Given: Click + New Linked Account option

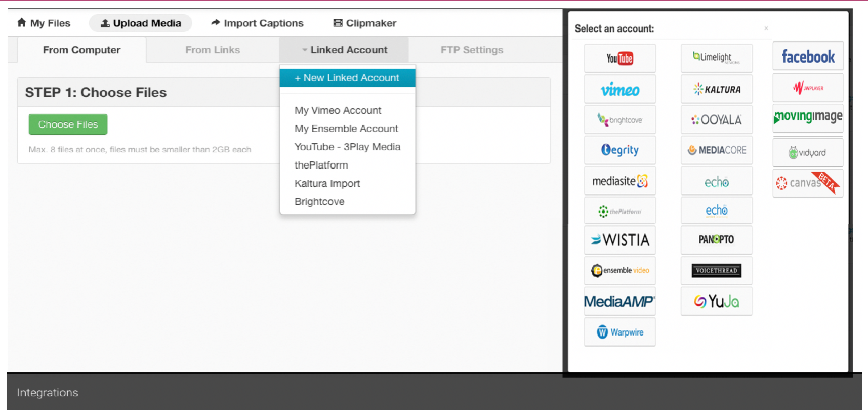Looking at the screenshot, I should pyautogui.click(x=347, y=78).
